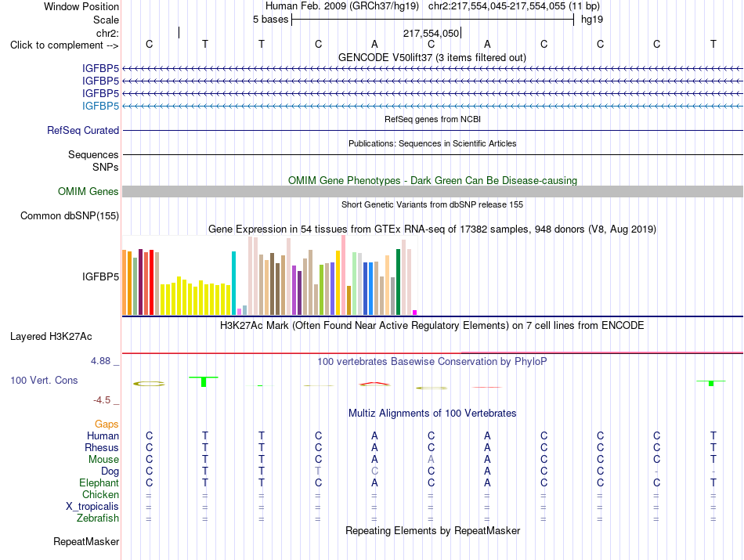Click the Common dbSNP(155) label

coord(69,216)
